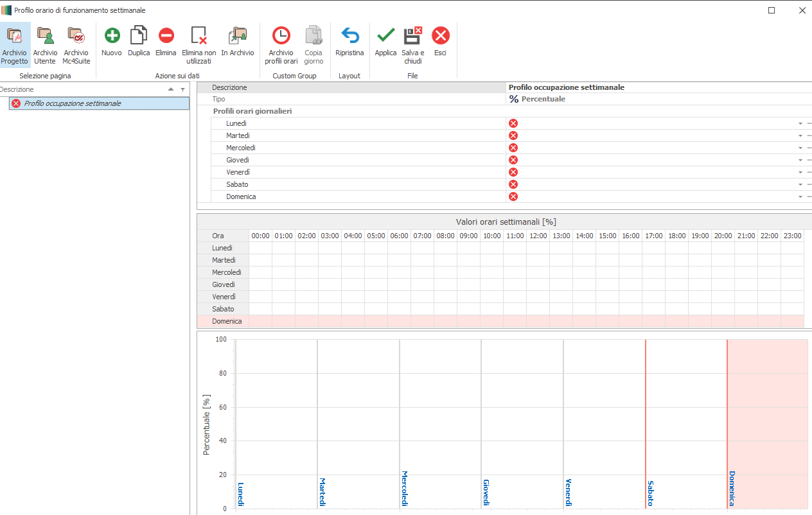
Task: Expand the Mercoledì profile dropdown arrow
Action: (800, 148)
